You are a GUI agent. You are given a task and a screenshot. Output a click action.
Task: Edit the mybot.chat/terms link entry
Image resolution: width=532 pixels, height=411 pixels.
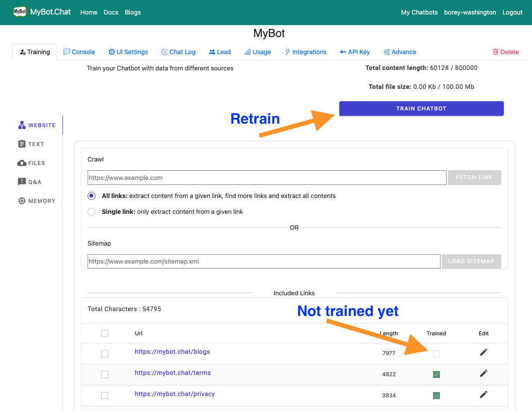coord(483,373)
